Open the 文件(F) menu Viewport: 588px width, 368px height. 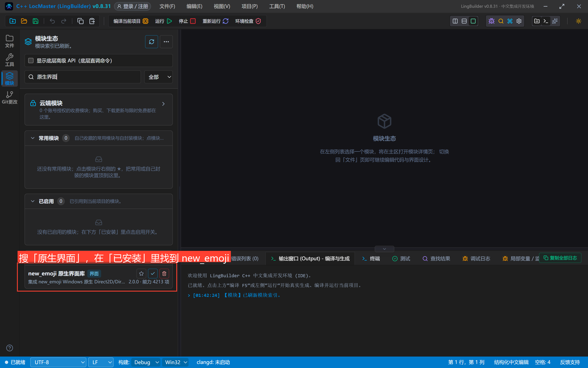[167, 6]
